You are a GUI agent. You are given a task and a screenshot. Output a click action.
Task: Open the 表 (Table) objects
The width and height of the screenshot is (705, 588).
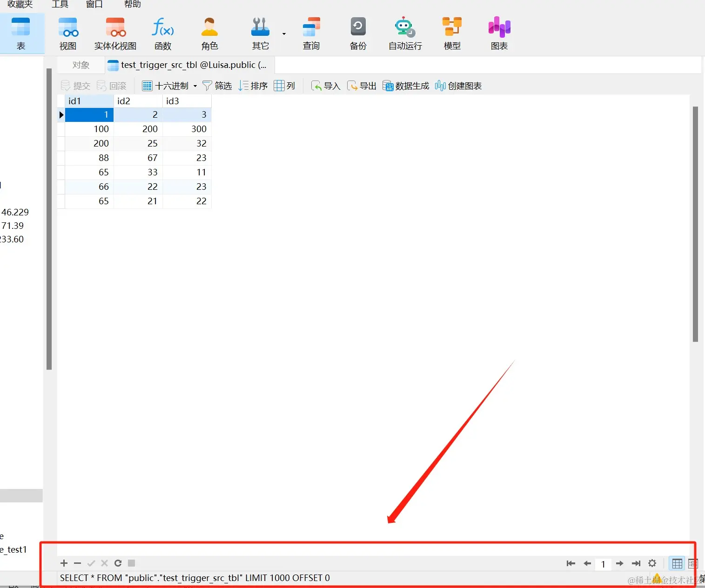pyautogui.click(x=21, y=33)
